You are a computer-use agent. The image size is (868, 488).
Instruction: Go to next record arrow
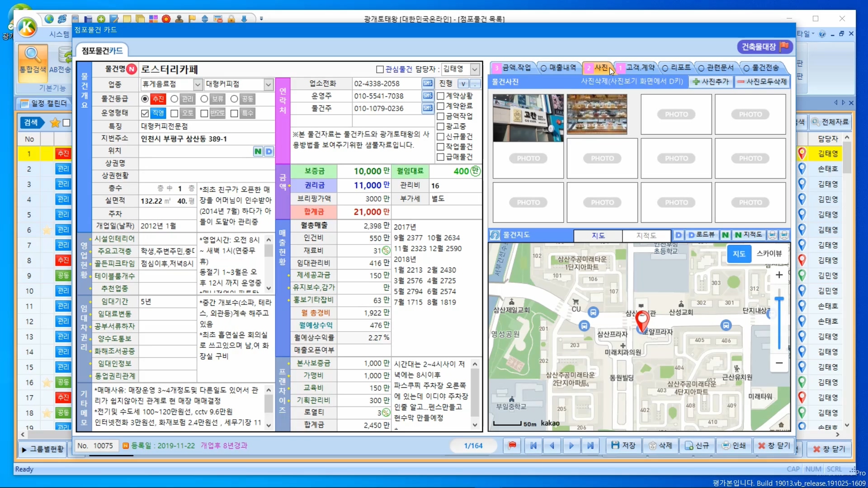click(571, 446)
